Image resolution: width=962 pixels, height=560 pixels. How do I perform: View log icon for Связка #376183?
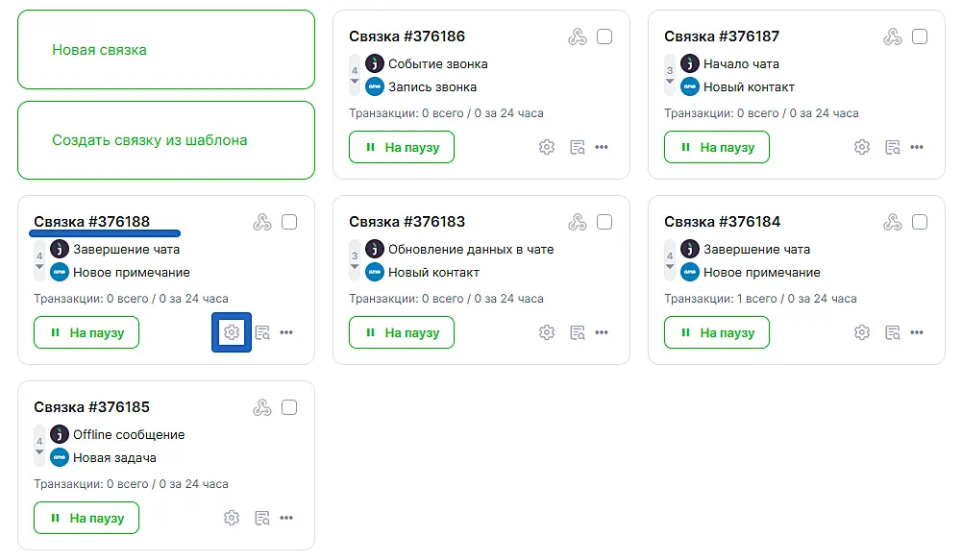pos(578,332)
